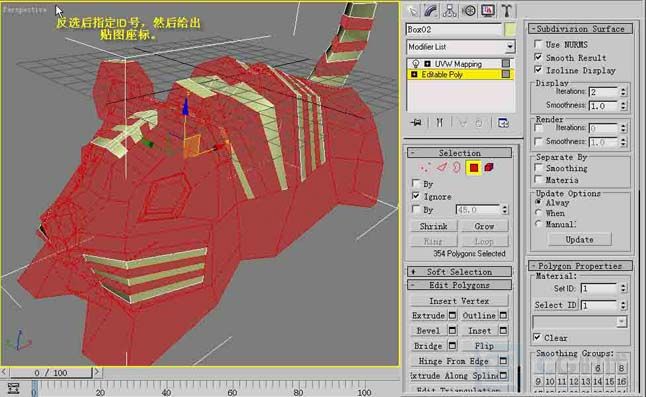Click the Update button
Viewport: 646px width, 397px height.
[x=580, y=239]
